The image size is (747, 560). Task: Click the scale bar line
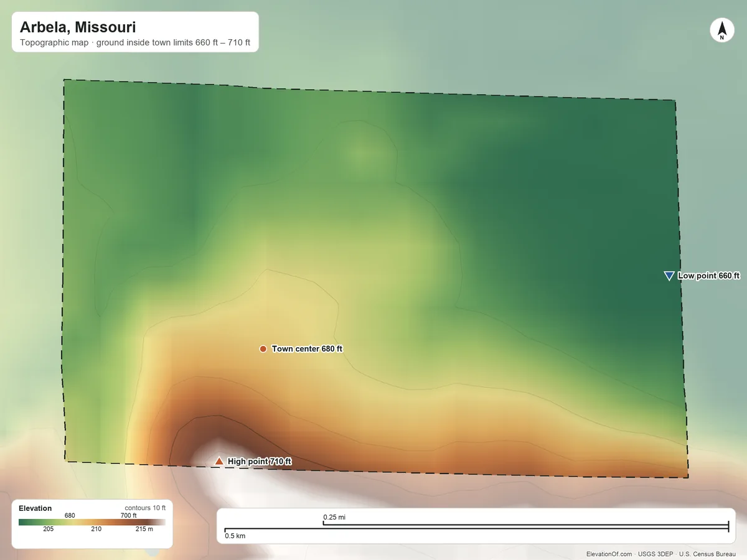477,528
